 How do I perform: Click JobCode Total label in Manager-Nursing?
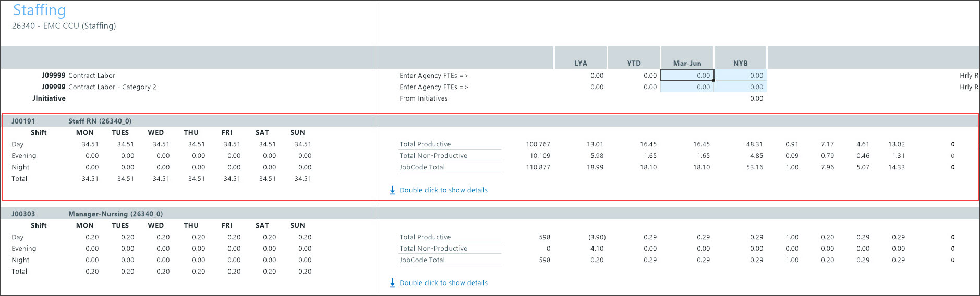coord(422,260)
